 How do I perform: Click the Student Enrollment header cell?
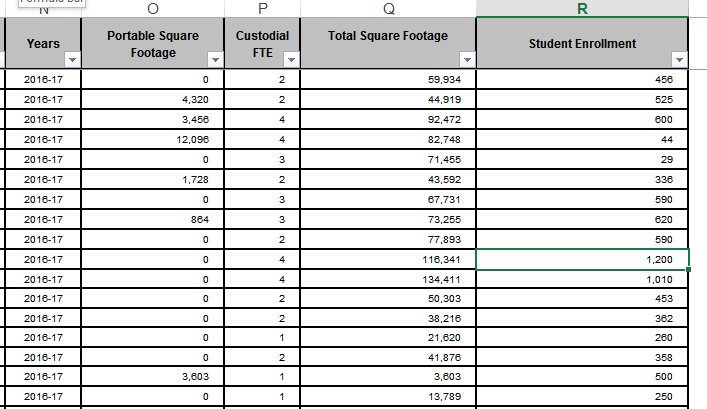(x=582, y=44)
